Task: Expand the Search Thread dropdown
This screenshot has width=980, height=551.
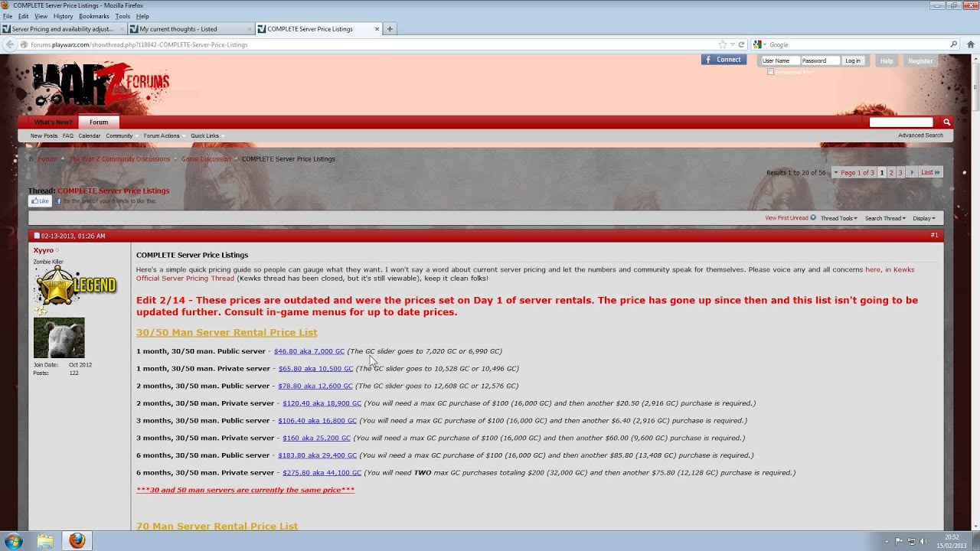Action: tap(885, 218)
